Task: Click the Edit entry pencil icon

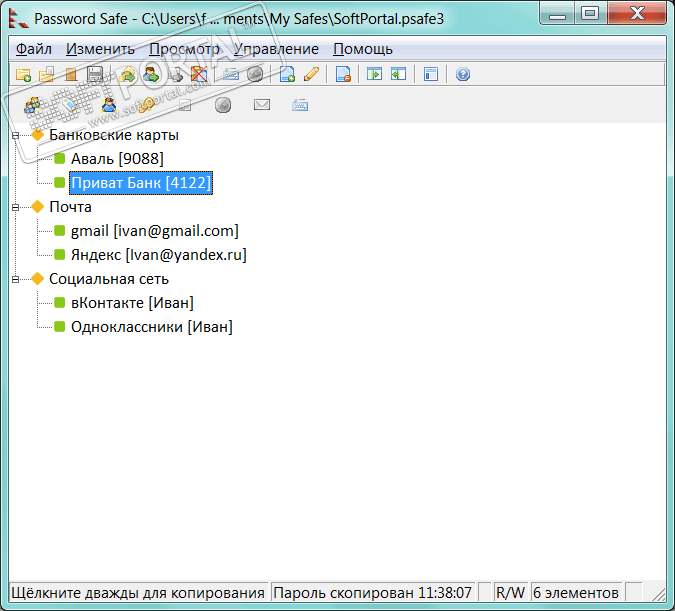Action: click(x=311, y=75)
